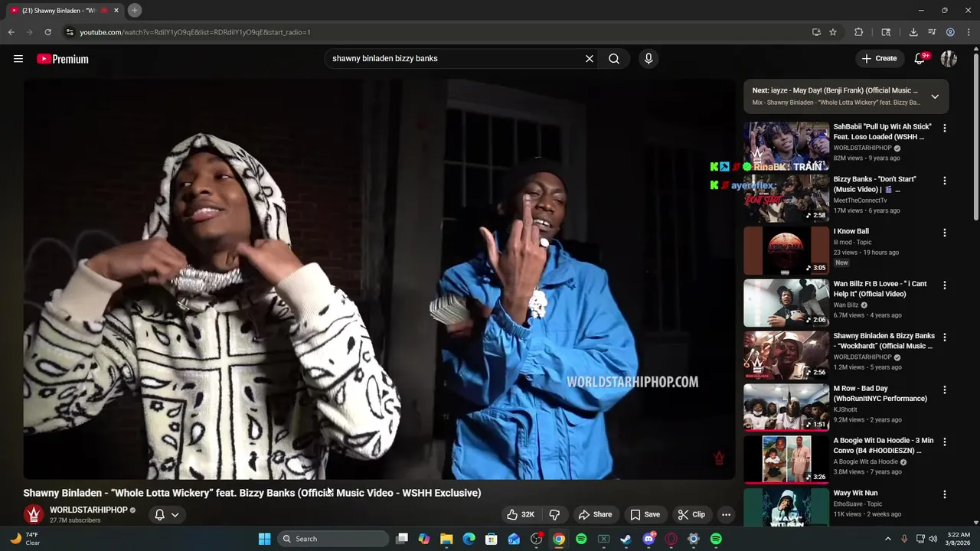
Task: Open taskbar clock and date
Action: click(958, 539)
